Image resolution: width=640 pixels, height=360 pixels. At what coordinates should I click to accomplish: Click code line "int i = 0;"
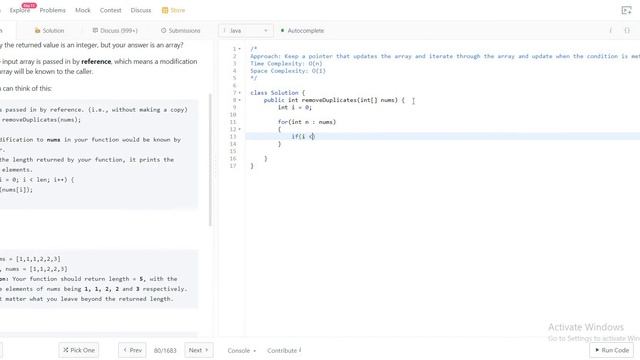295,108
